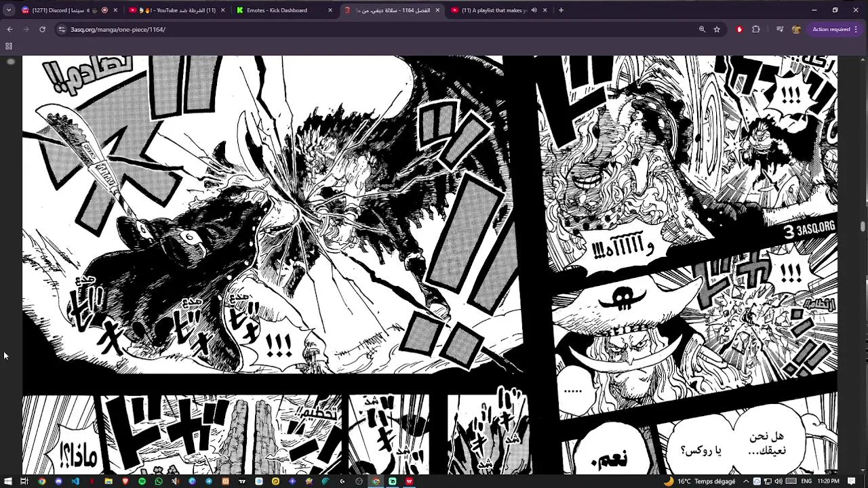Switch to the A playlist that makes tab
Image resolution: width=868 pixels, height=488 pixels.
[x=498, y=10]
